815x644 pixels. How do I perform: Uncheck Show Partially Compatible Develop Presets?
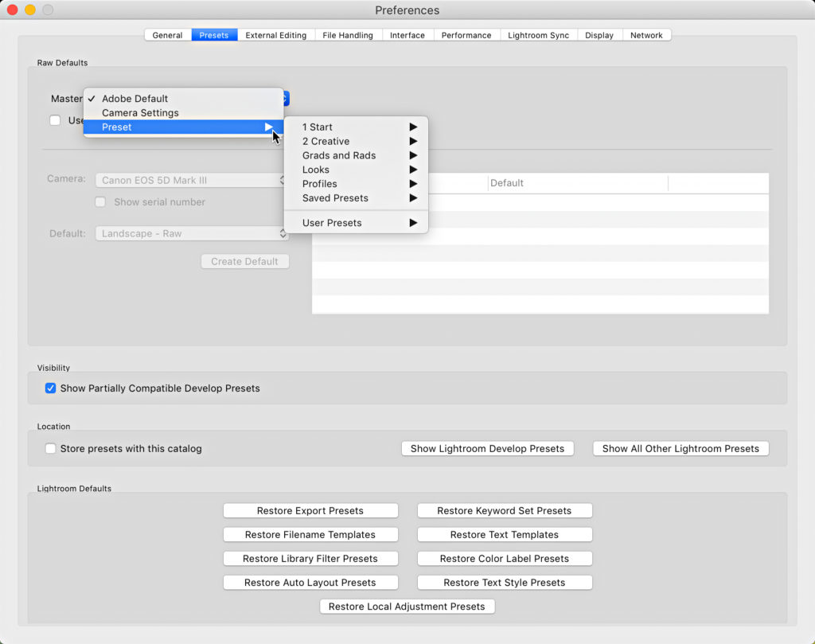pyautogui.click(x=50, y=388)
